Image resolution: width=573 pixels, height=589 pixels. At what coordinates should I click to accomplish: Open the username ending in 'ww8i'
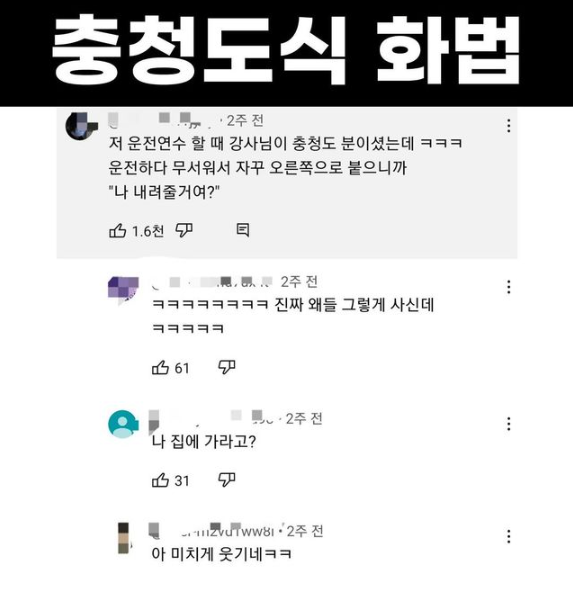212,530
